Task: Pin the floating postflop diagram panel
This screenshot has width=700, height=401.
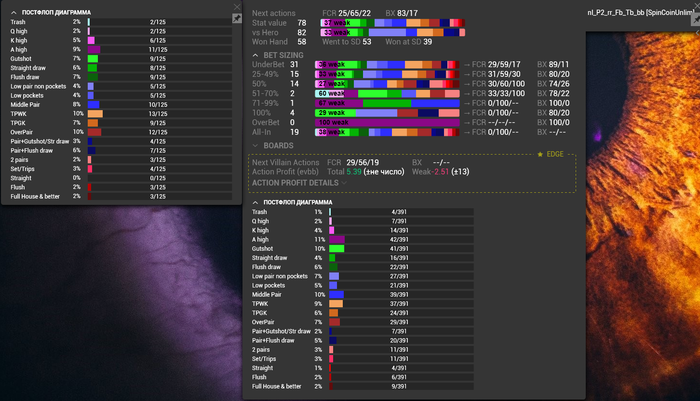Action: [x=237, y=18]
